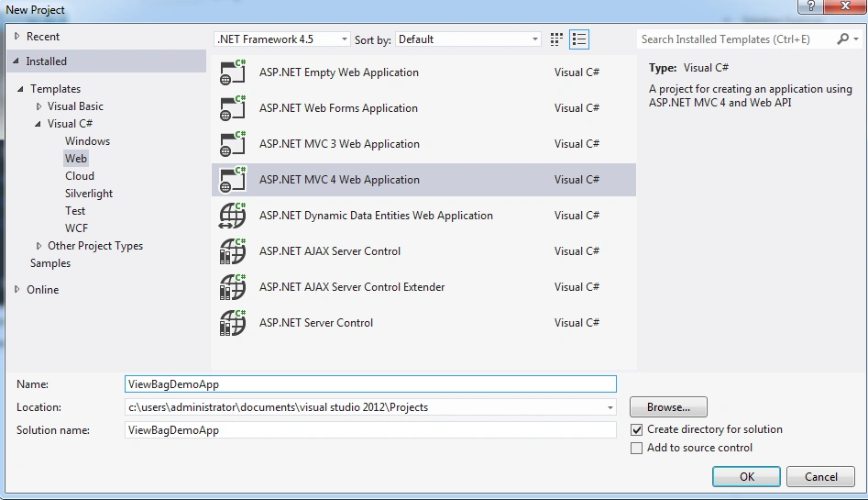This screenshot has height=500, width=868.
Task: Click the ASP.NET Web Forms Application icon
Action: tap(233, 108)
